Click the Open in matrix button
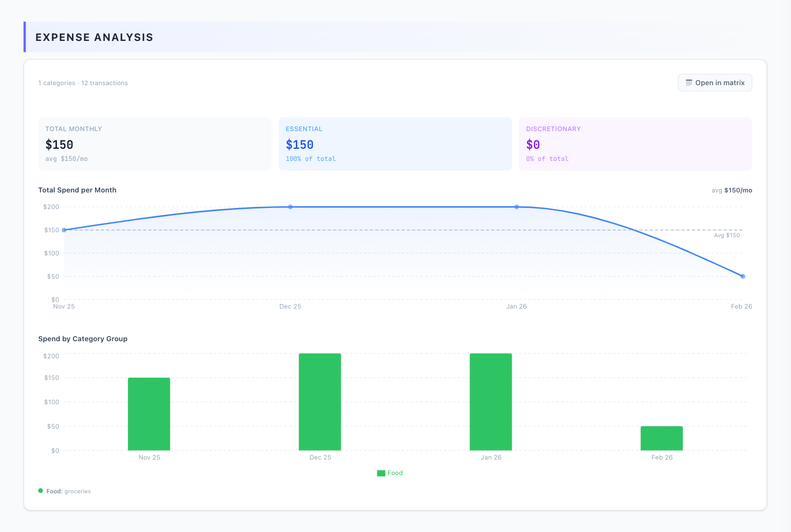The image size is (791, 532). [x=715, y=82]
